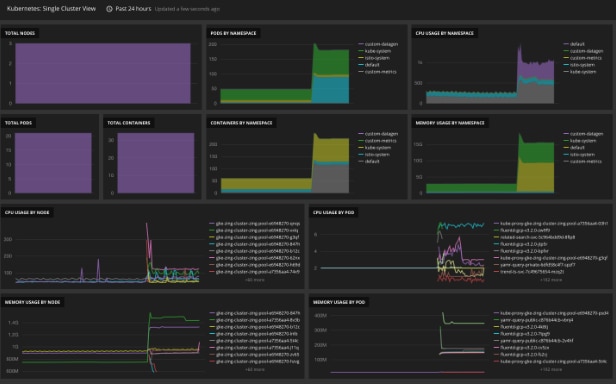Click the first purple node marker in CPU Usage by Node
The width and height of the screenshot is (616, 384).
coord(212,224)
